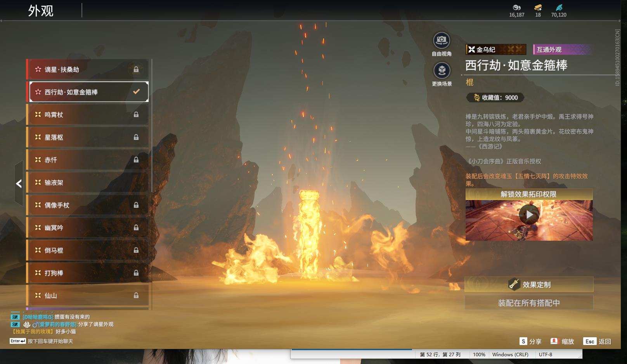The image size is (627, 364).
Task: Click the 外观 page title
Action: coord(40,11)
